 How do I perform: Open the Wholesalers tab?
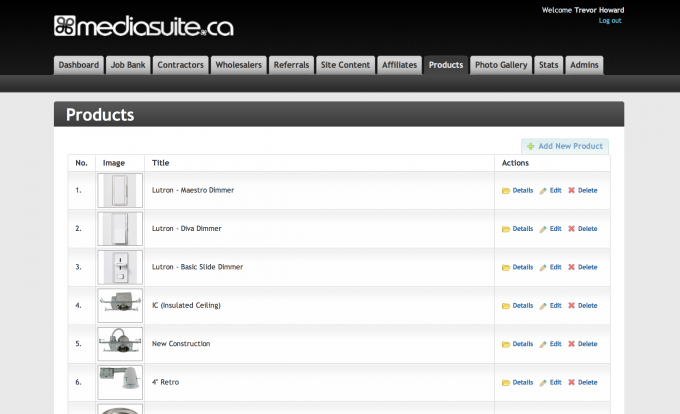tap(239, 65)
